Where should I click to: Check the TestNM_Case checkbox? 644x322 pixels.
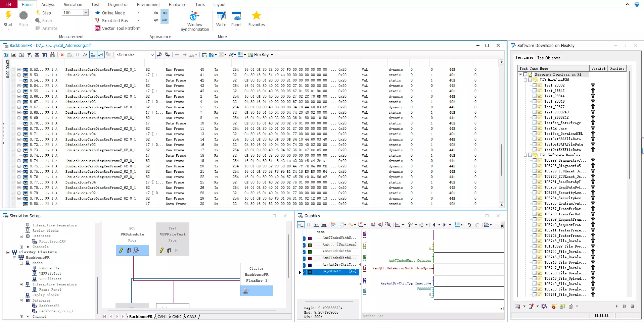click(x=535, y=128)
